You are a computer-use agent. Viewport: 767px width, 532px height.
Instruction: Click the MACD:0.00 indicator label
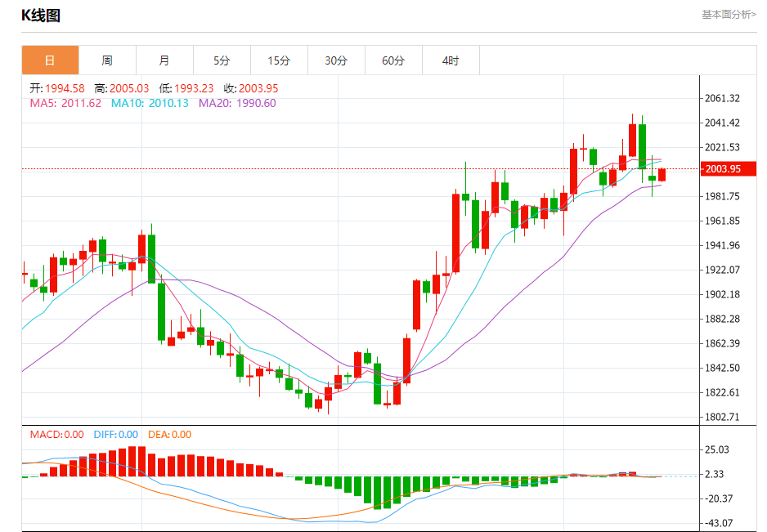pos(56,434)
